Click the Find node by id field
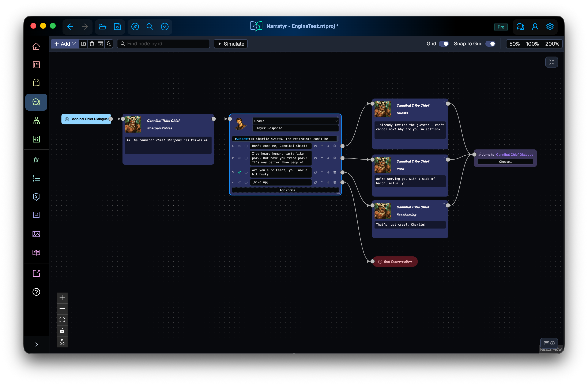588x385 pixels. [x=163, y=44]
